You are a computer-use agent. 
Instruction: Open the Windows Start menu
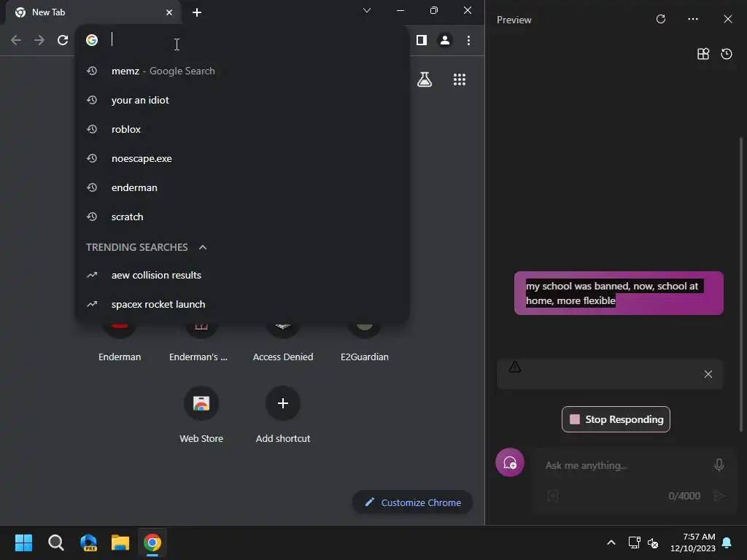click(x=23, y=542)
